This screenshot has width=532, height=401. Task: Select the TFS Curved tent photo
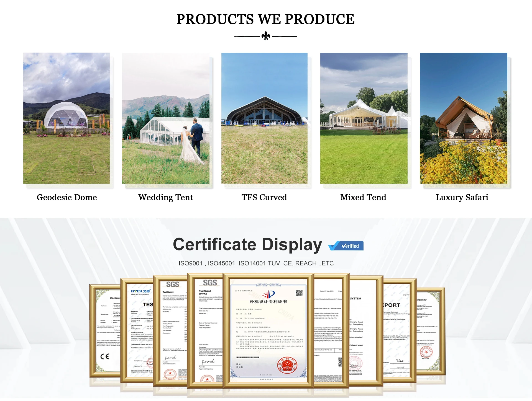click(x=264, y=118)
